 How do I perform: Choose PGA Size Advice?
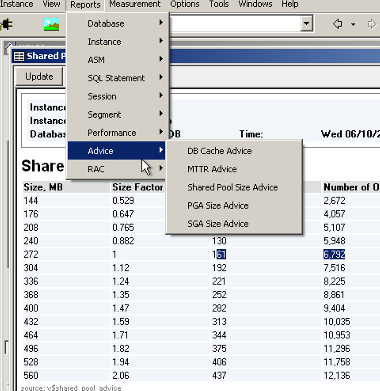(x=234, y=206)
